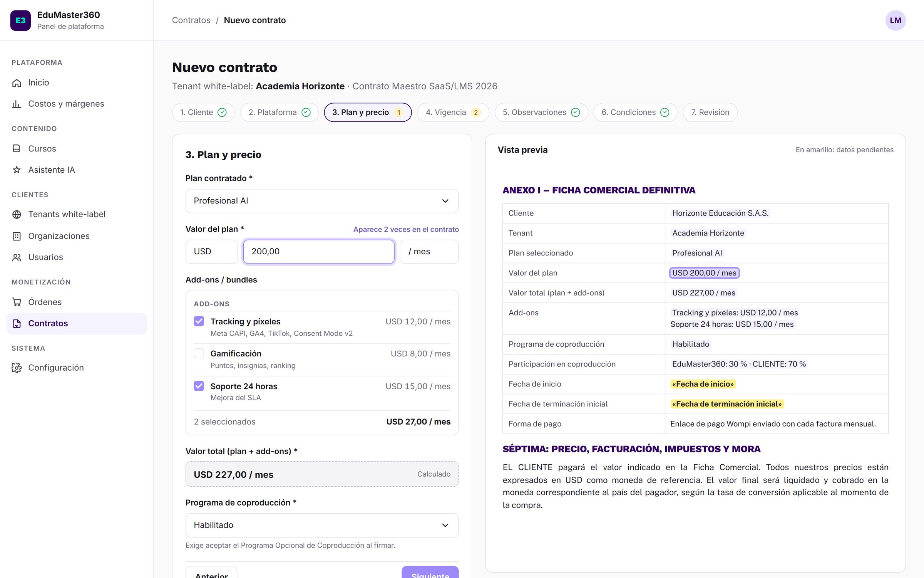Select the 3. Plan y precio step
Screen dimensions: 924x578
[x=368, y=113]
